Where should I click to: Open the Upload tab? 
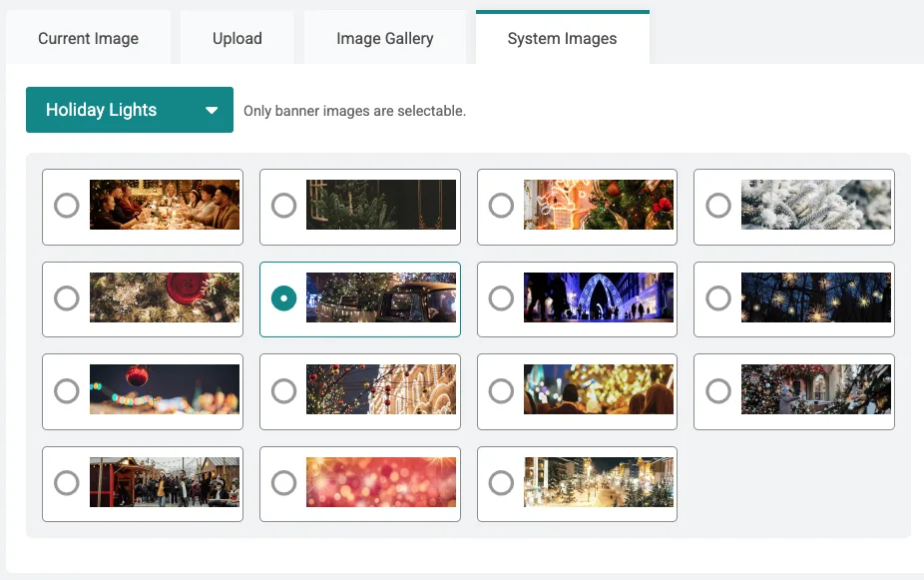[237, 39]
